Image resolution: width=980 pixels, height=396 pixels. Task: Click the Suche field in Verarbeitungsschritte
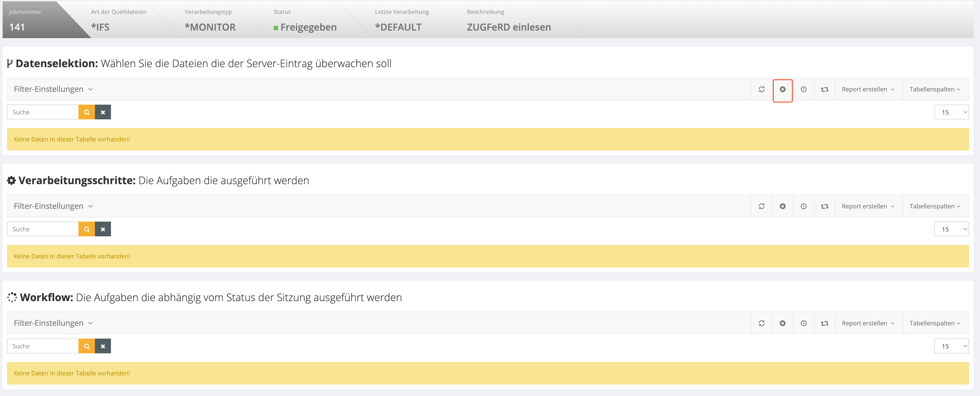(43, 229)
